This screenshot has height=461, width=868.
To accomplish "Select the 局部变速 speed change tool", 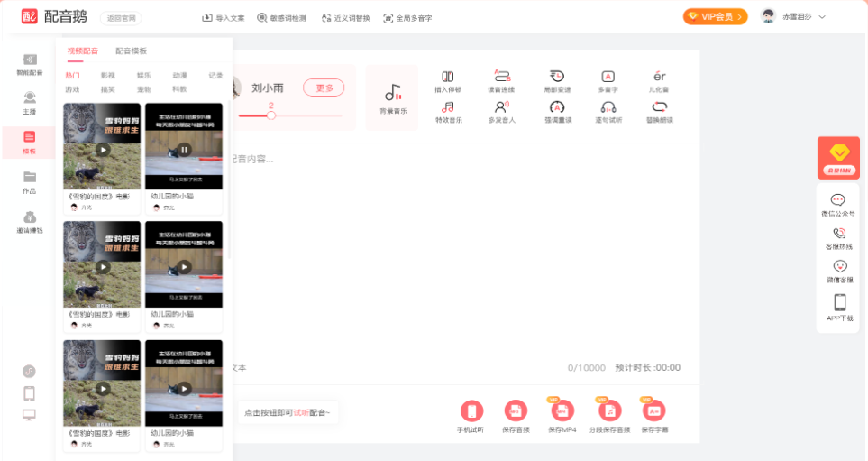I will click(557, 81).
